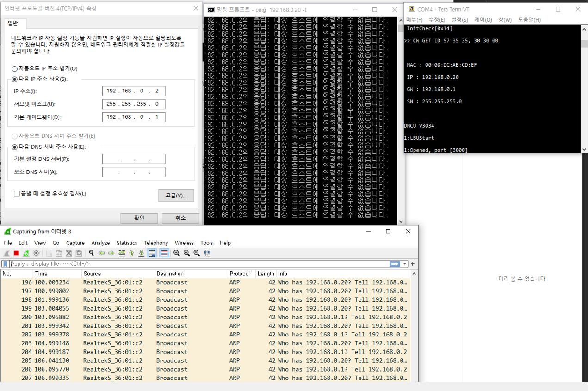
Task: Select packet number 200 row
Action: pos(205,317)
